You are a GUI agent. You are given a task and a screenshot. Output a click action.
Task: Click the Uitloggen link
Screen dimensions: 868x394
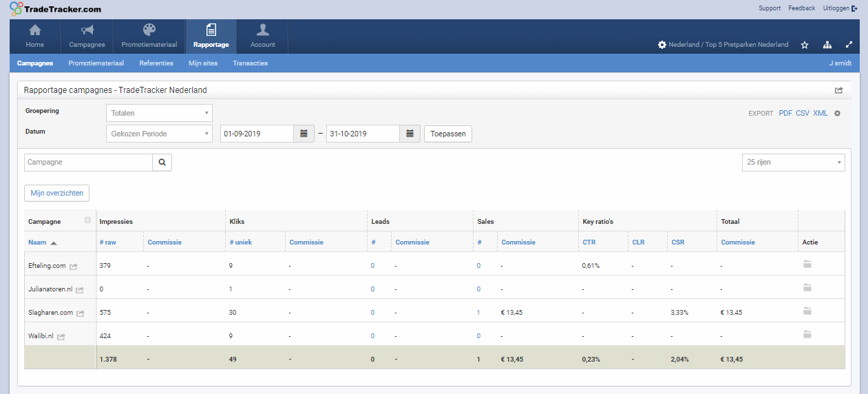coord(836,8)
